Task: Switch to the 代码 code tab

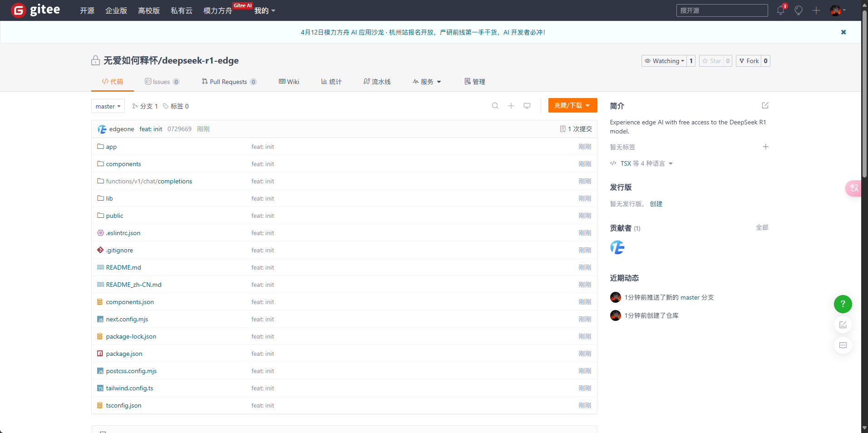Action: (x=113, y=82)
